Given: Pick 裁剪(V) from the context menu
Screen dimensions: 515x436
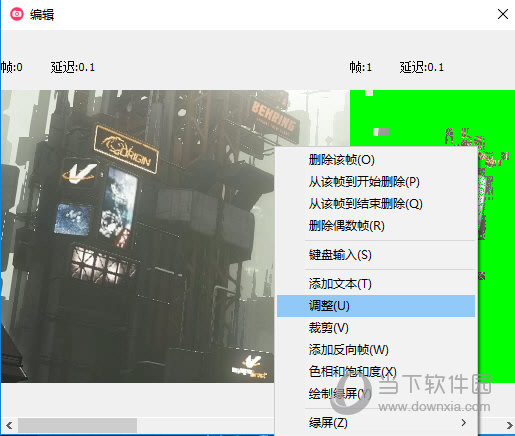Looking at the screenshot, I should 376,328.
